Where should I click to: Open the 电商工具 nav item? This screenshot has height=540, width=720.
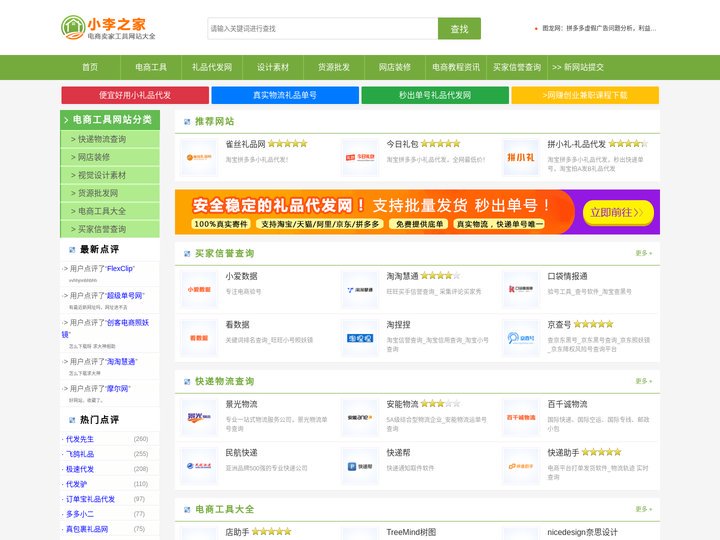coord(151,67)
